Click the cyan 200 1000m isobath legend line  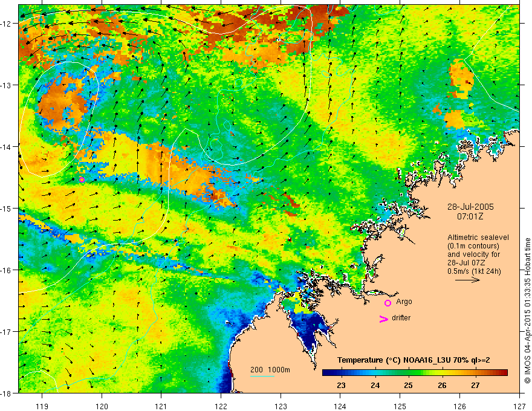click(x=262, y=376)
